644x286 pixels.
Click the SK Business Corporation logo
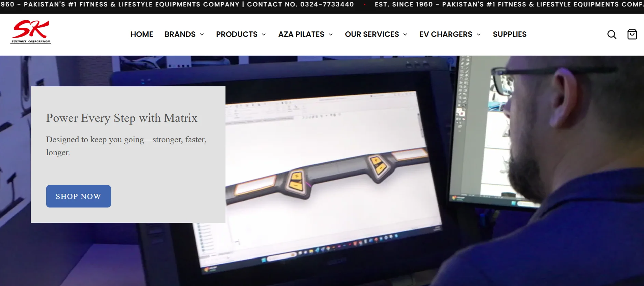click(x=31, y=32)
